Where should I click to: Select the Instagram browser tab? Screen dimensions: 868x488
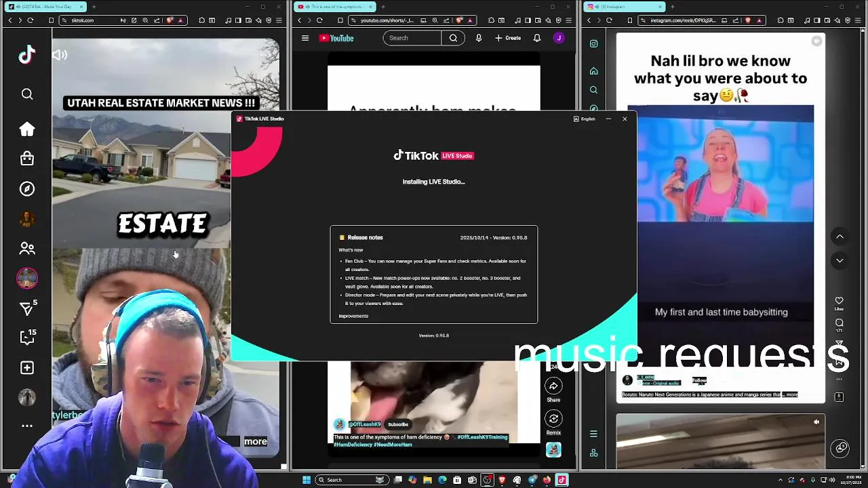(624, 7)
